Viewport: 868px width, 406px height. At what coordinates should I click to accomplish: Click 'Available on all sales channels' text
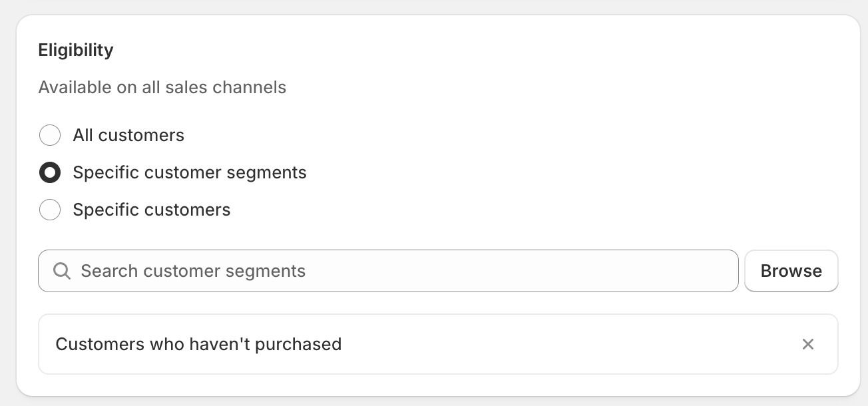[x=162, y=87]
